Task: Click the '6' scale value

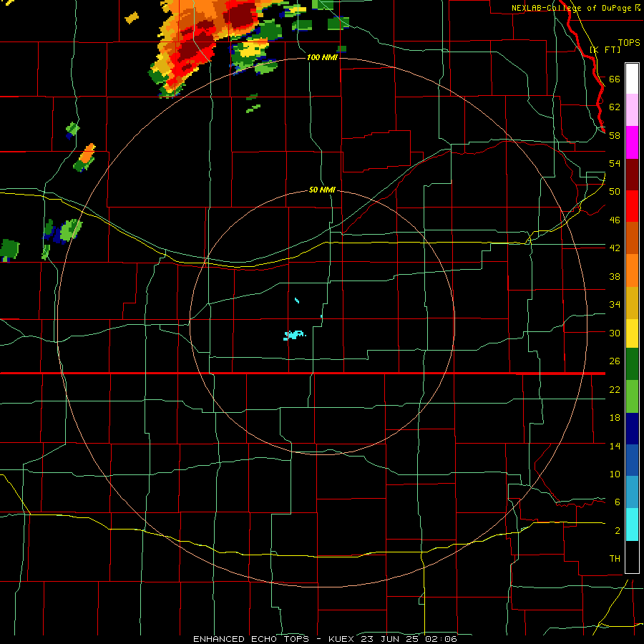Action: click(617, 502)
